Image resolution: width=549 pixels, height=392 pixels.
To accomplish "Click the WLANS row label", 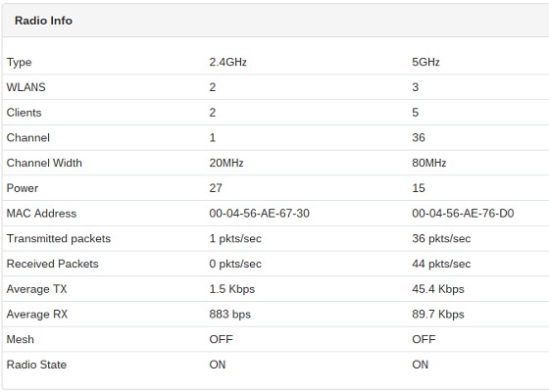I will tap(25, 87).
